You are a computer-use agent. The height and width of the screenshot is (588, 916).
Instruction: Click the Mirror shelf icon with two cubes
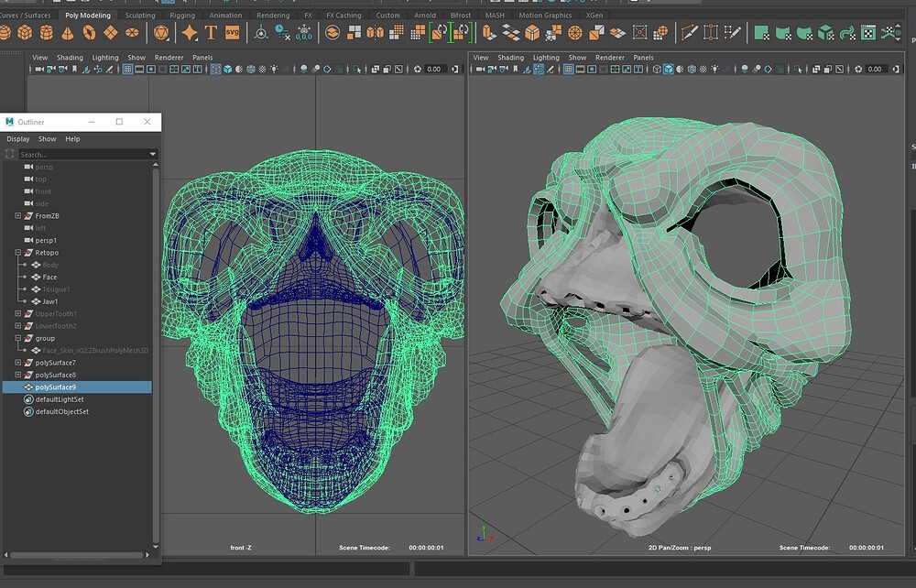[x=375, y=33]
